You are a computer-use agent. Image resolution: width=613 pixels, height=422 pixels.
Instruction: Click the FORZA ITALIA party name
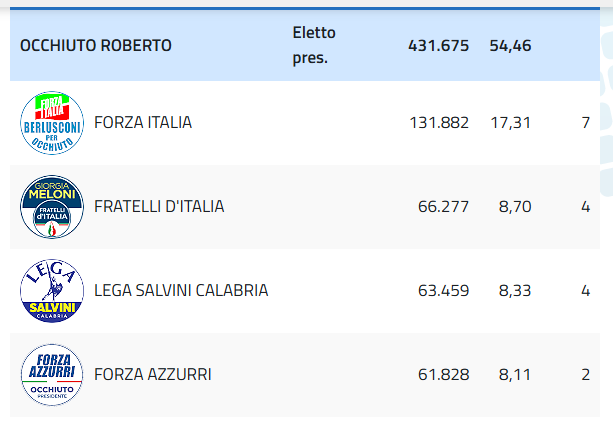click(x=143, y=123)
